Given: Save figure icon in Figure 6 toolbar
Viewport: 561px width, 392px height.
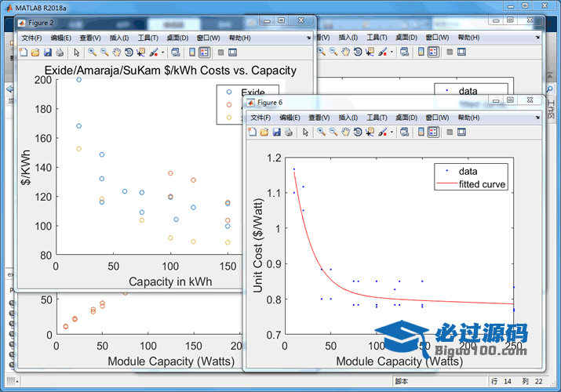Looking at the screenshot, I should click(276, 132).
